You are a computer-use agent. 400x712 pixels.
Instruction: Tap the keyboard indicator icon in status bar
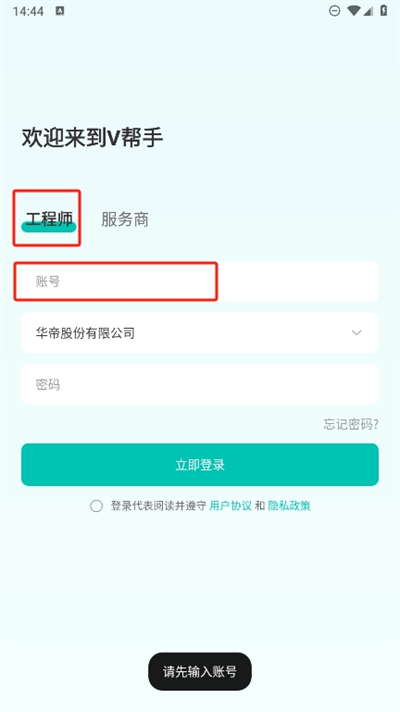(60, 11)
